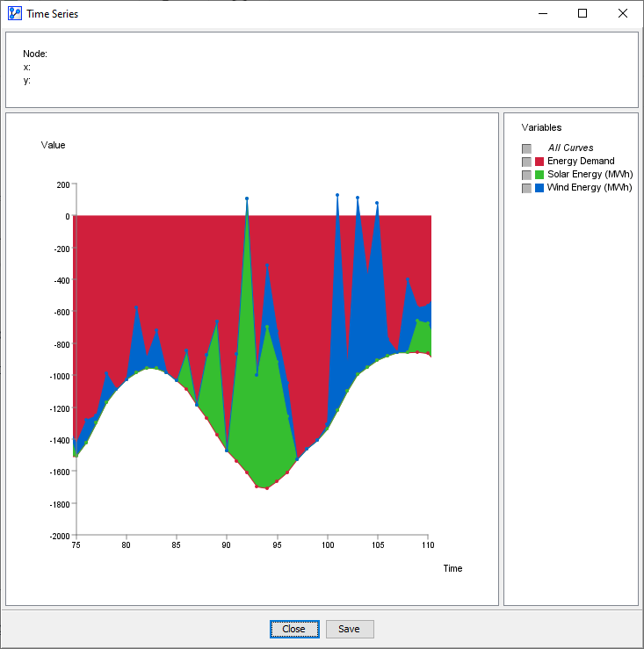Toggle the Energy Demand curve checkbox
The image size is (644, 649).
526,162
